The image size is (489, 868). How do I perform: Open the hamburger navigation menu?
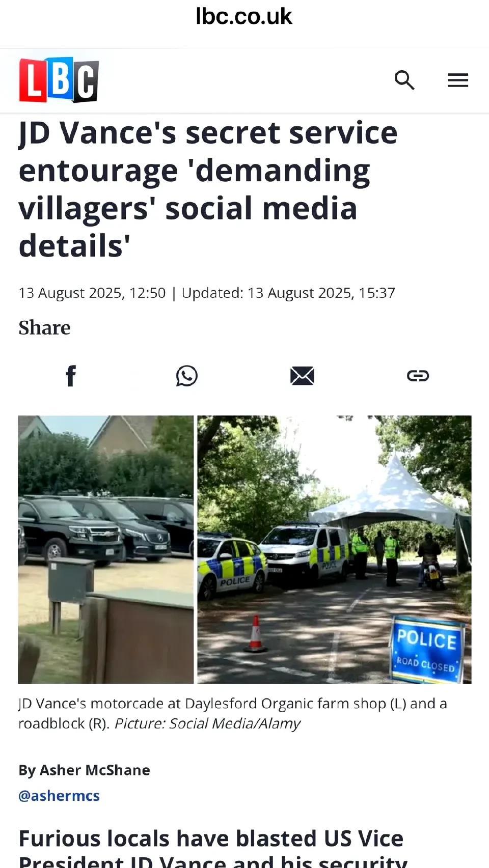(458, 80)
